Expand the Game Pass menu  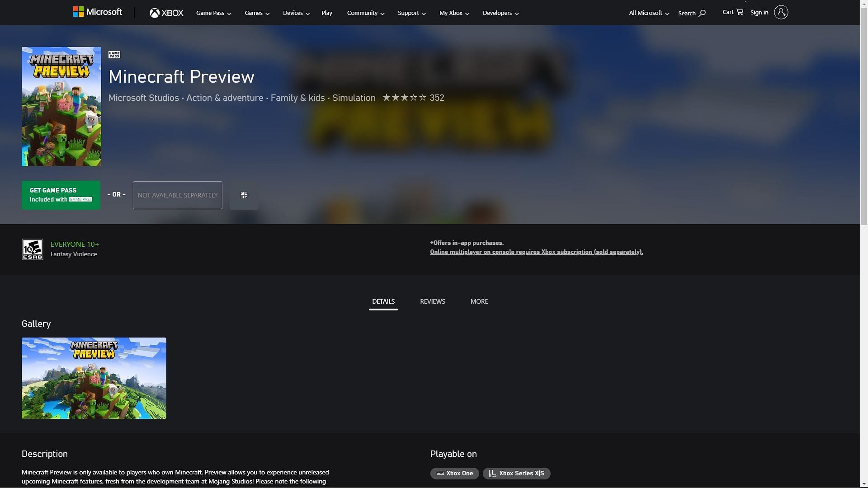tap(213, 13)
